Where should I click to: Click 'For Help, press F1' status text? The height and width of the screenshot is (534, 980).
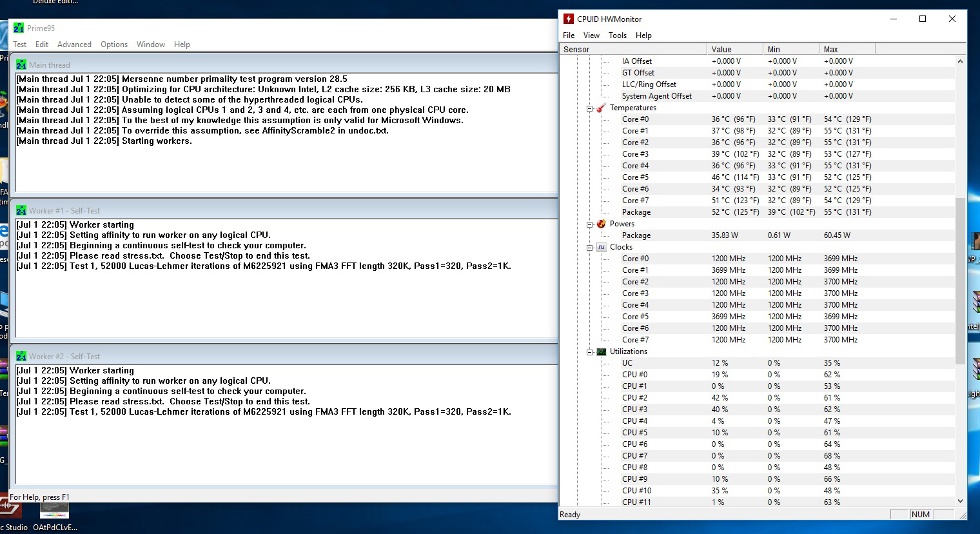(x=39, y=497)
